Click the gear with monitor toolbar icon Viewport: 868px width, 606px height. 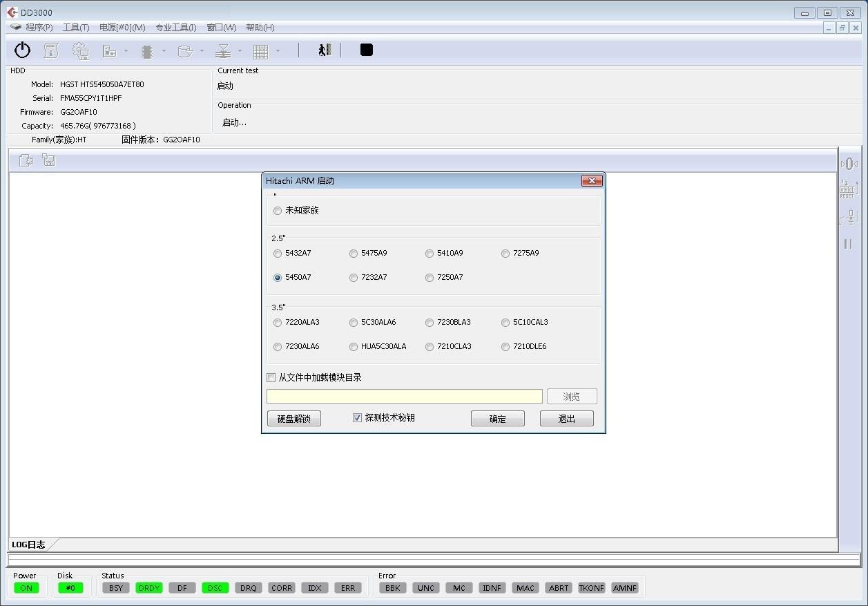coord(81,50)
